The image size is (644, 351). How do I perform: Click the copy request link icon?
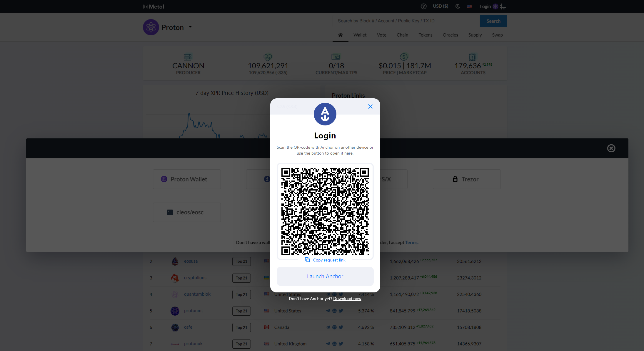(307, 260)
